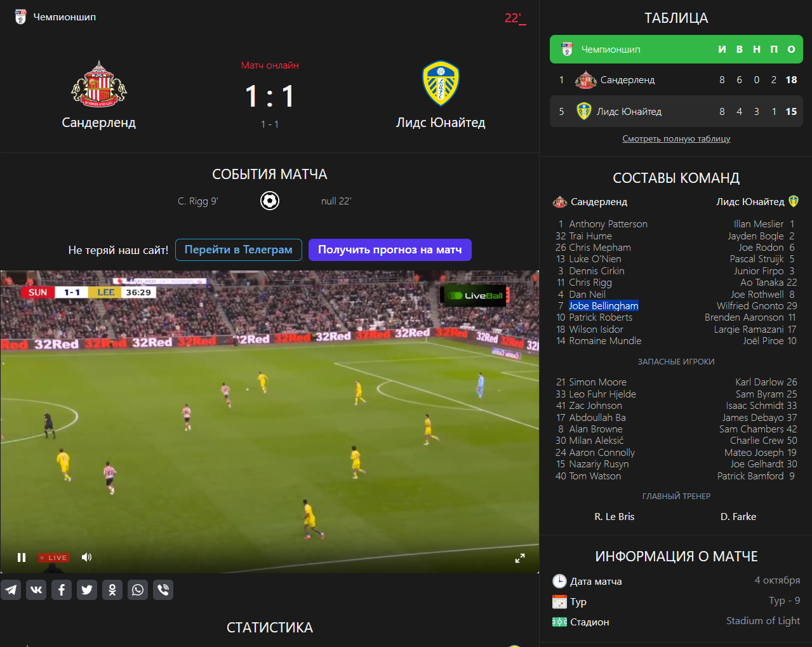Share match on Odnoklassniki icon

click(112, 590)
